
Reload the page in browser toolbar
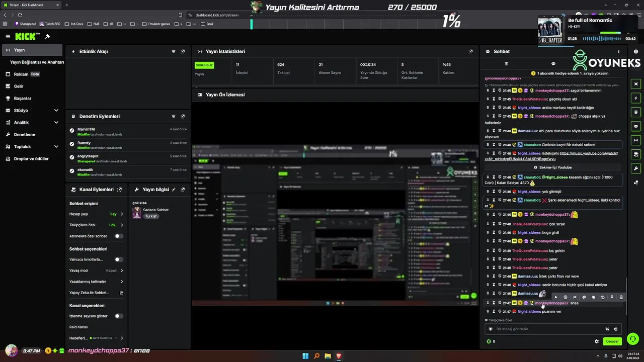coord(20,15)
